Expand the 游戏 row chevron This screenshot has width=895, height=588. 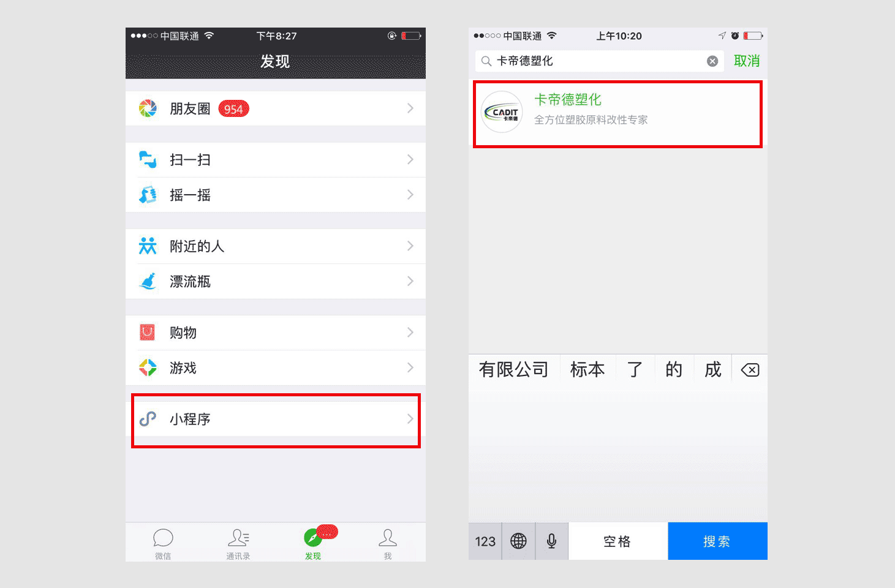410,367
